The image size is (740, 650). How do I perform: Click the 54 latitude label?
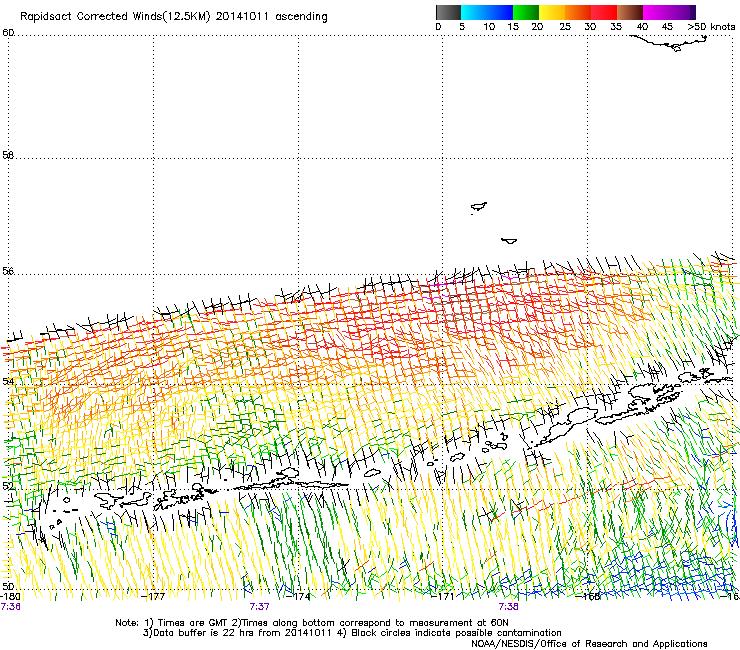click(8, 380)
